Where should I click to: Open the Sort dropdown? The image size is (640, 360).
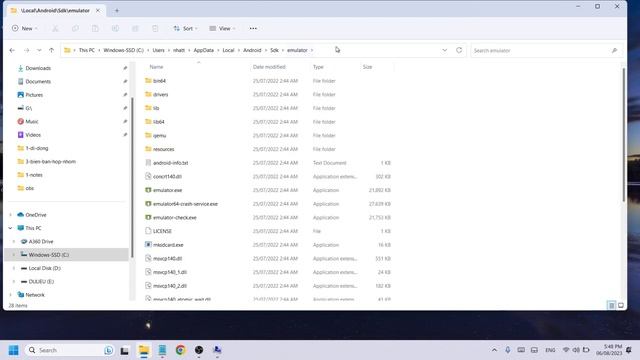pos(185,28)
